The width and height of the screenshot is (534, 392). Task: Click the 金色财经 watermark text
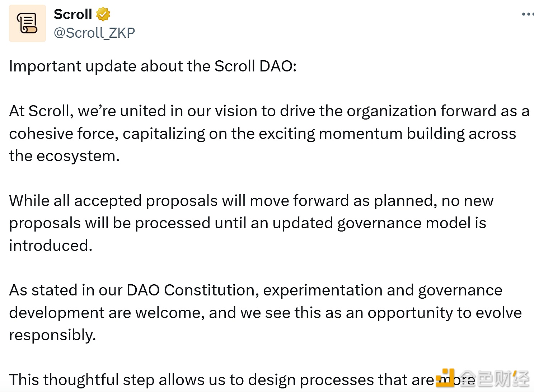[x=495, y=379]
